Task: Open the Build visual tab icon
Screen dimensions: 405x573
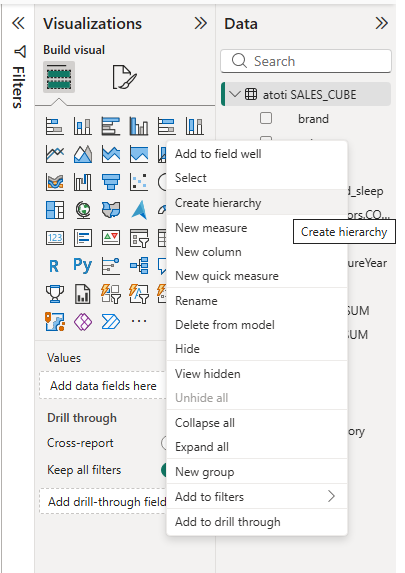Action: click(x=59, y=77)
